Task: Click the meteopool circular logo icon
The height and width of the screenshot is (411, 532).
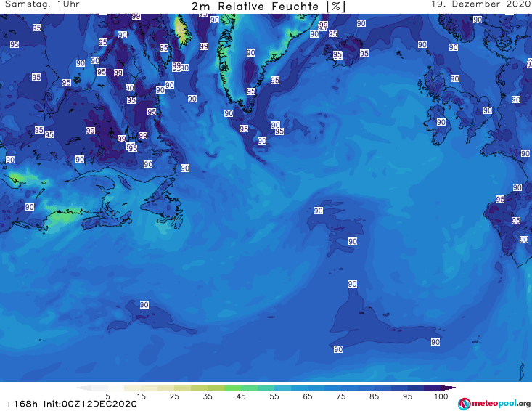Action: pos(465,404)
